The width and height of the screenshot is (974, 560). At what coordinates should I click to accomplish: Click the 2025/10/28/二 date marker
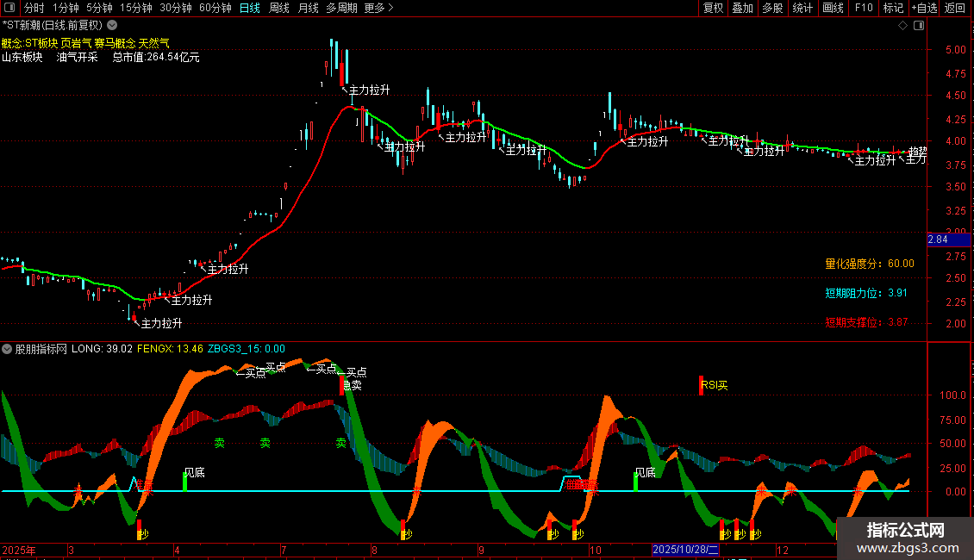click(x=686, y=550)
